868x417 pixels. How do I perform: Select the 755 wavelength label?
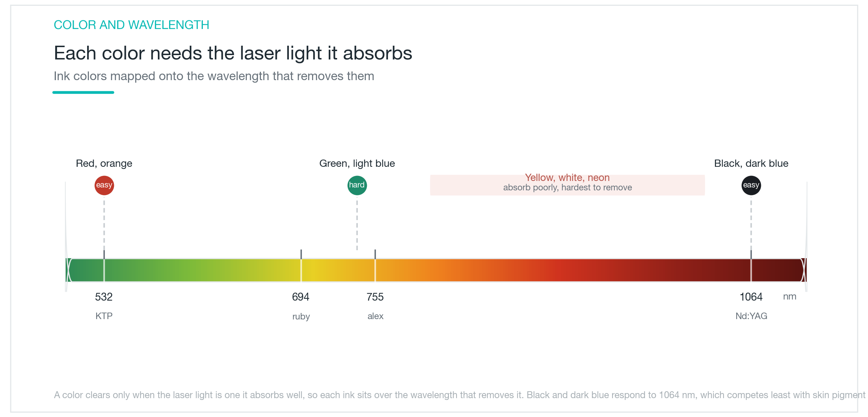375,297
